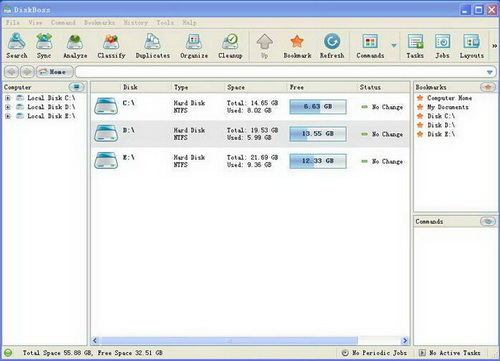Click the horizontal scrollbar thumb

point(229,340)
